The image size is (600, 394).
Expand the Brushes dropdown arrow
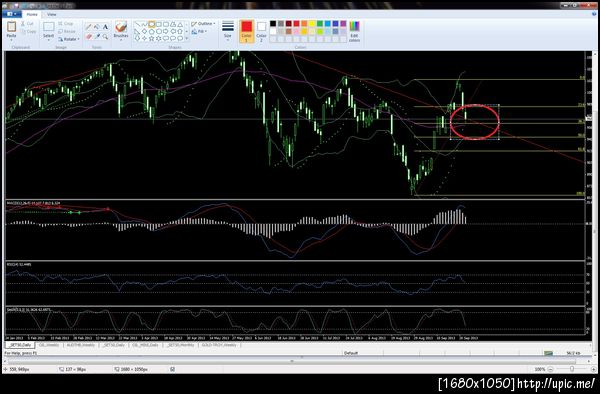tap(121, 40)
